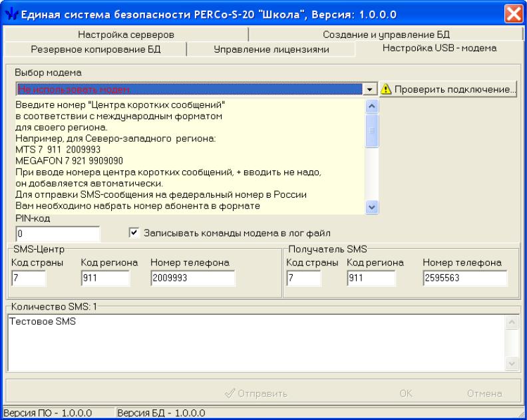Screen dimensions: 527x420
Task: Click the scrollbar thumb of instructions box
Action: (372, 130)
